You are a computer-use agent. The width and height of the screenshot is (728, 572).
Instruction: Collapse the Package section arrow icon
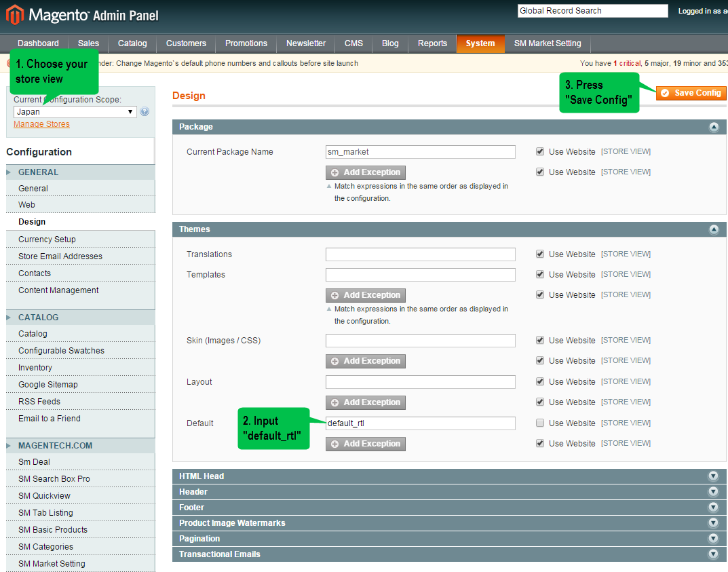click(x=714, y=127)
